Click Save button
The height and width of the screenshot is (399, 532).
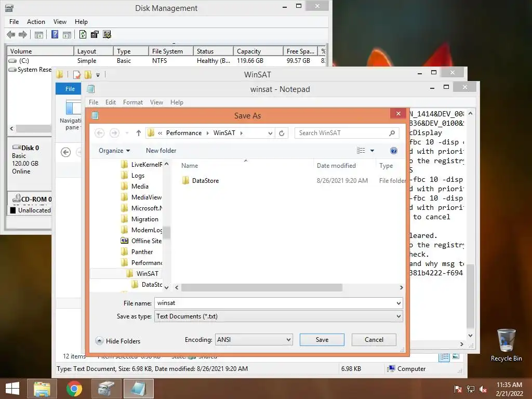click(x=322, y=340)
